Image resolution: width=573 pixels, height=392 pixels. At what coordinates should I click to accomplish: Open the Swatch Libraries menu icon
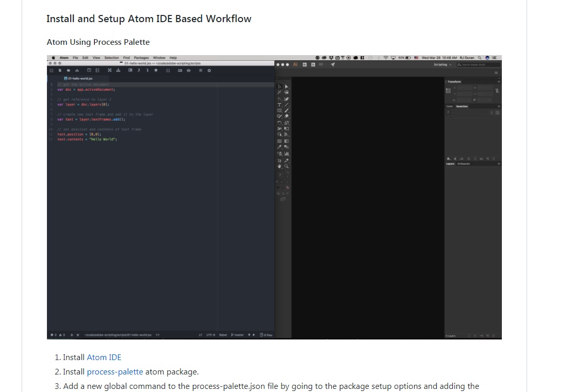click(449, 159)
